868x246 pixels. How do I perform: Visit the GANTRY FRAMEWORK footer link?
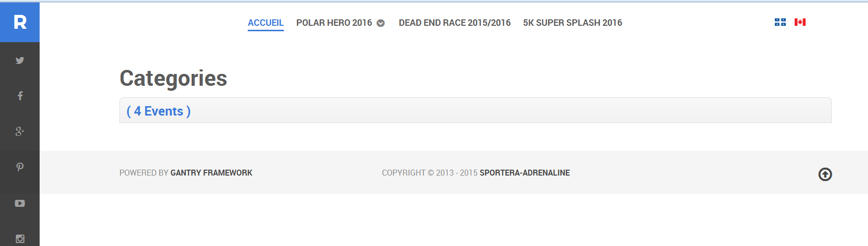click(x=211, y=173)
